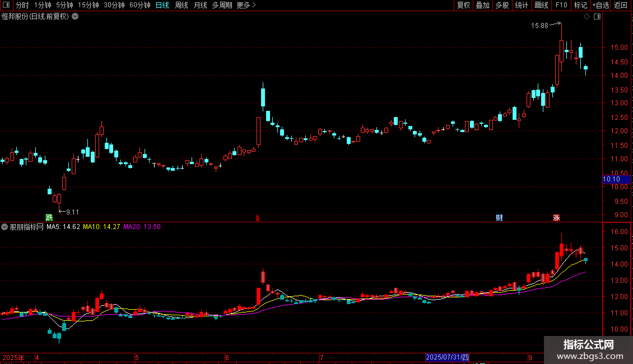Click the 9.11 low price label
633x364 pixels.
tap(73, 212)
